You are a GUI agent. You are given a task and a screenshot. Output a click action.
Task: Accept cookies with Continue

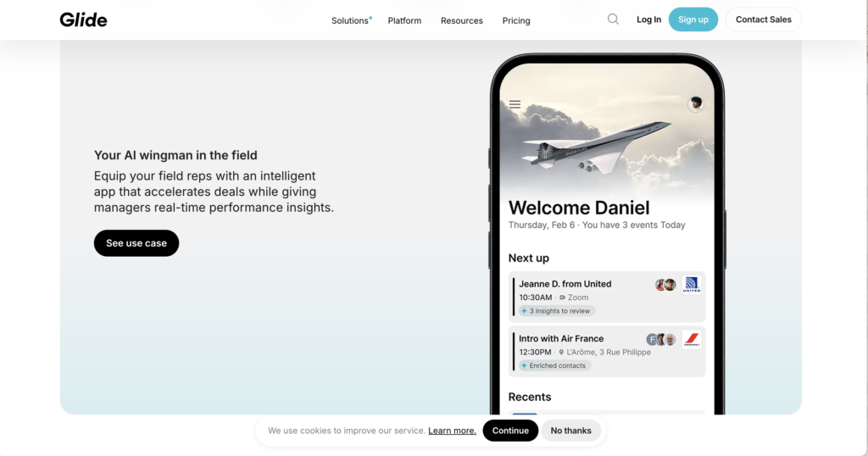[510, 431]
